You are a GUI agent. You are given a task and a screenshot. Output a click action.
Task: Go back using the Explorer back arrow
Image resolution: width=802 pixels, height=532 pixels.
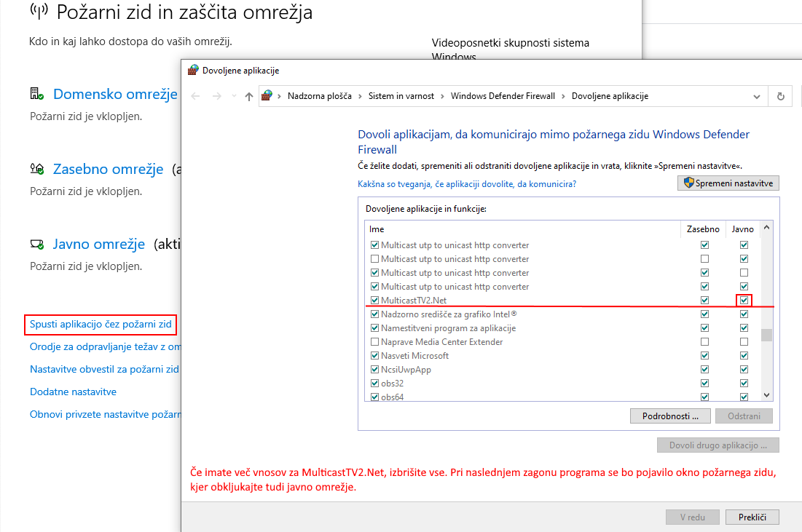(195, 96)
